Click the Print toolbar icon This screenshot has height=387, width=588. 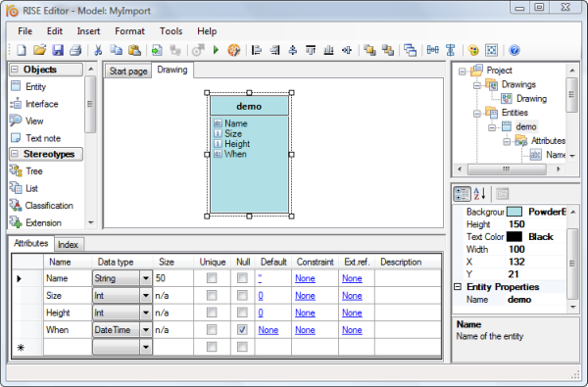(75, 50)
